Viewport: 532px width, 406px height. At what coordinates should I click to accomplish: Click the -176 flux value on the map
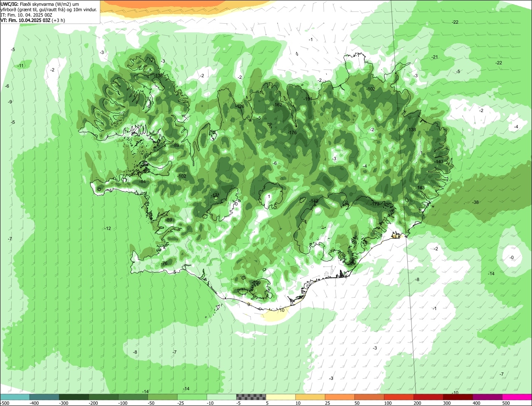(292, 132)
